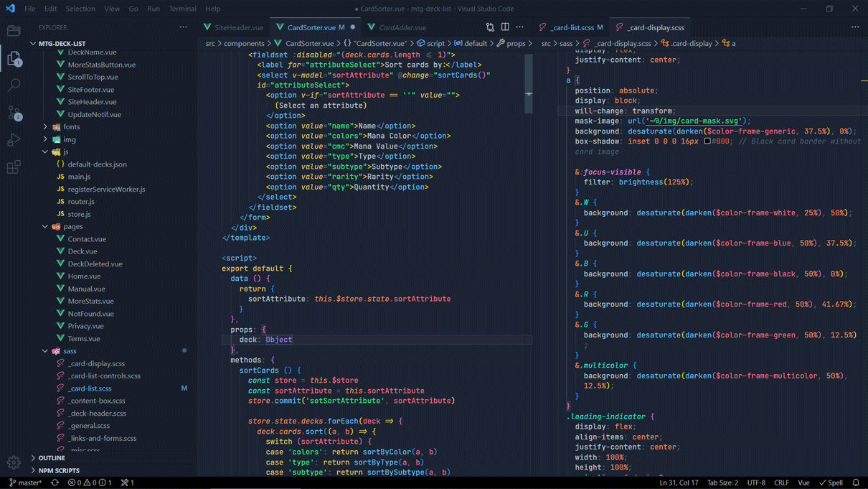Change the CRLF line ending setting
The width and height of the screenshot is (868, 489).
[781, 483]
